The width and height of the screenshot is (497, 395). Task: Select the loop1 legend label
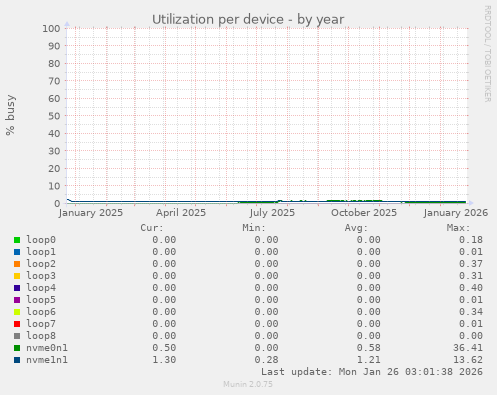41,252
